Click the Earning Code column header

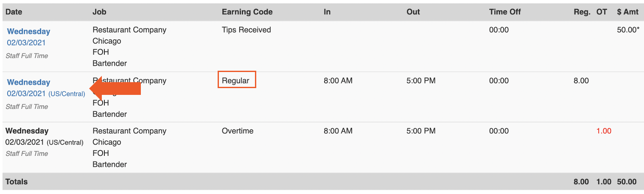coord(247,12)
